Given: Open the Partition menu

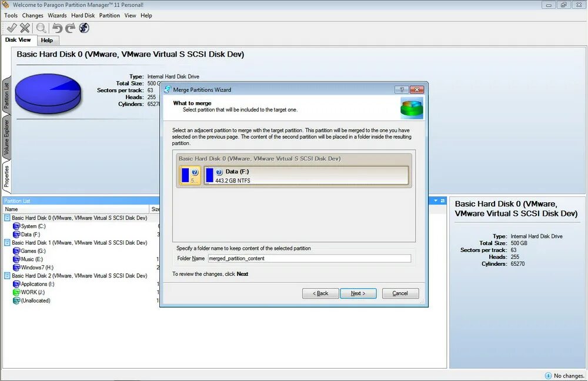Looking at the screenshot, I should 109,15.
